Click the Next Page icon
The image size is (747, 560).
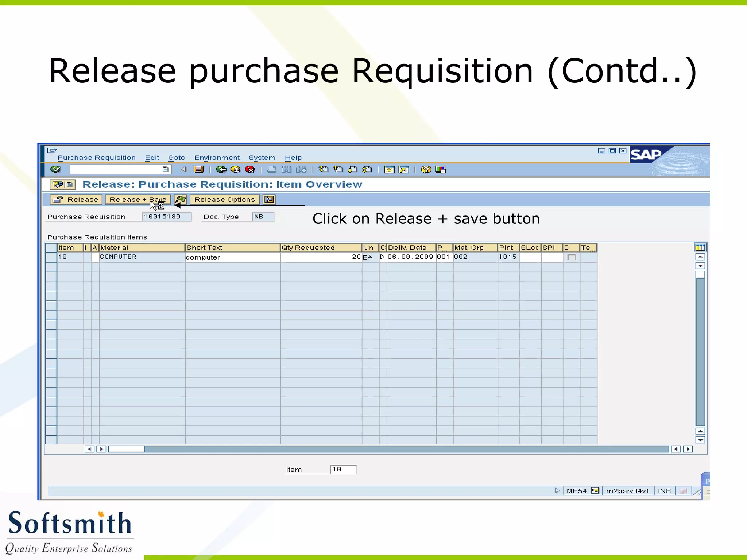(353, 169)
